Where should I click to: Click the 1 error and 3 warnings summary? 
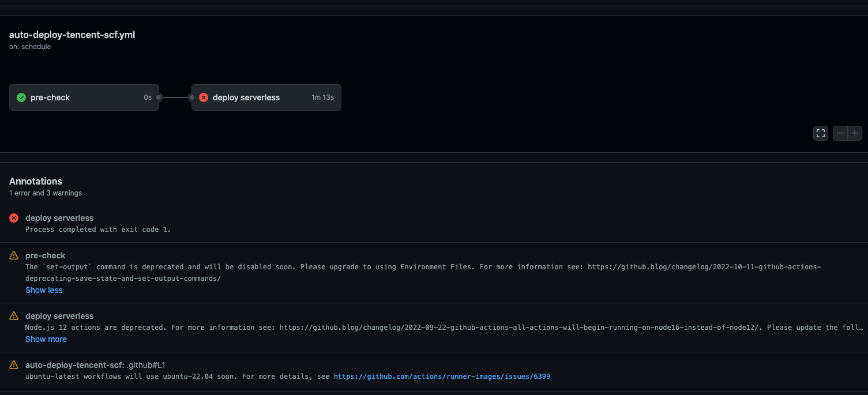click(x=45, y=193)
